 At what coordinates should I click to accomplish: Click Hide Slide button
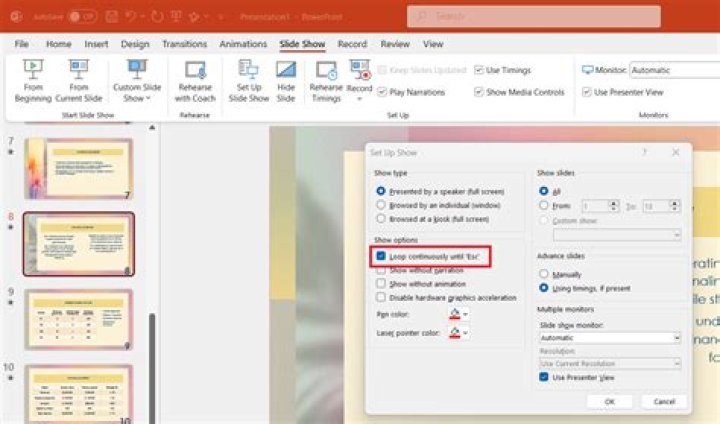point(286,81)
